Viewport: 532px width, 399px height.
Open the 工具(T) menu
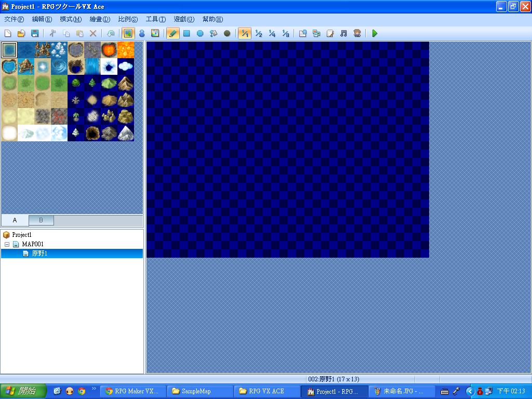[156, 19]
